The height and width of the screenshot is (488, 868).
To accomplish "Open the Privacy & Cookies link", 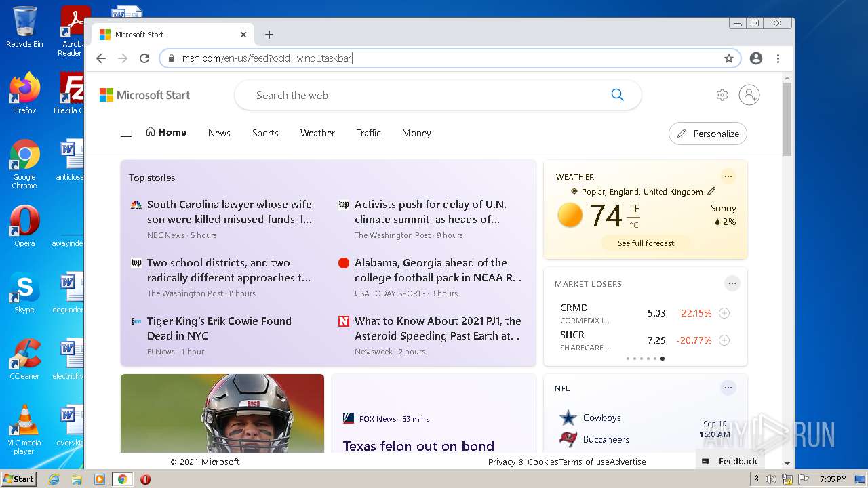I will tap(523, 462).
